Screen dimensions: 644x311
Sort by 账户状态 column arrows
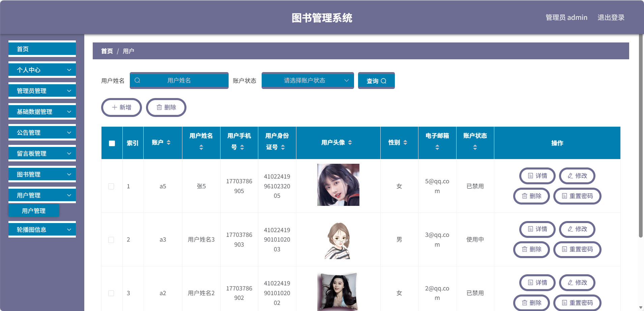pyautogui.click(x=475, y=147)
